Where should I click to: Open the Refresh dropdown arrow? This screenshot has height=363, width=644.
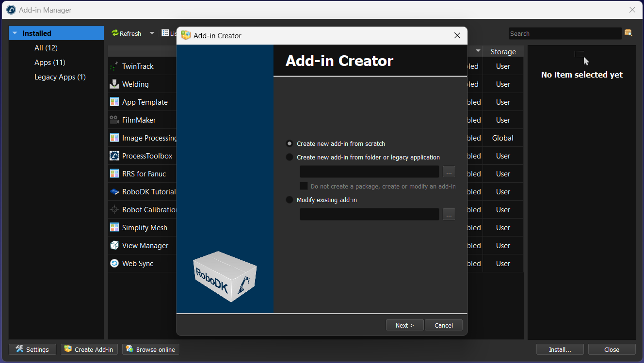(152, 33)
